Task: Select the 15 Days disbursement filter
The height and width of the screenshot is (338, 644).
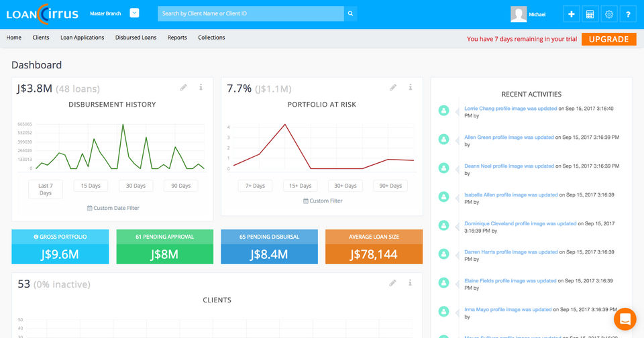Action: 91,186
